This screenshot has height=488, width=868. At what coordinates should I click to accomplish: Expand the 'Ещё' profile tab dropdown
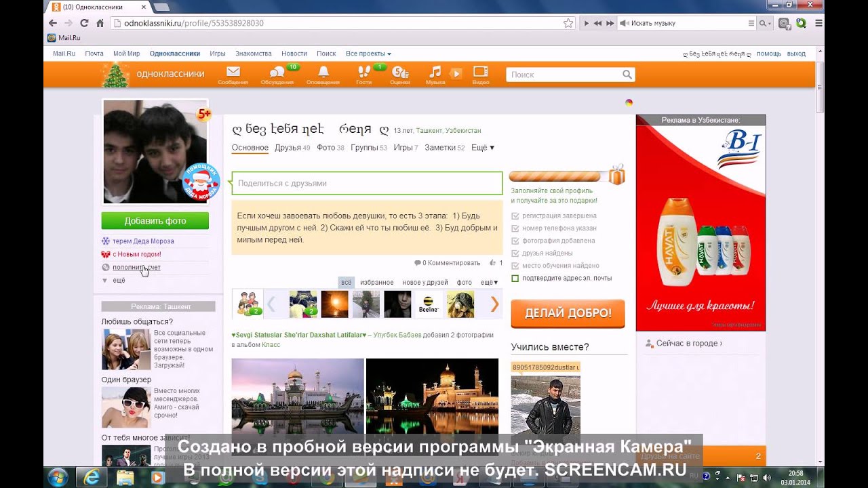point(483,148)
